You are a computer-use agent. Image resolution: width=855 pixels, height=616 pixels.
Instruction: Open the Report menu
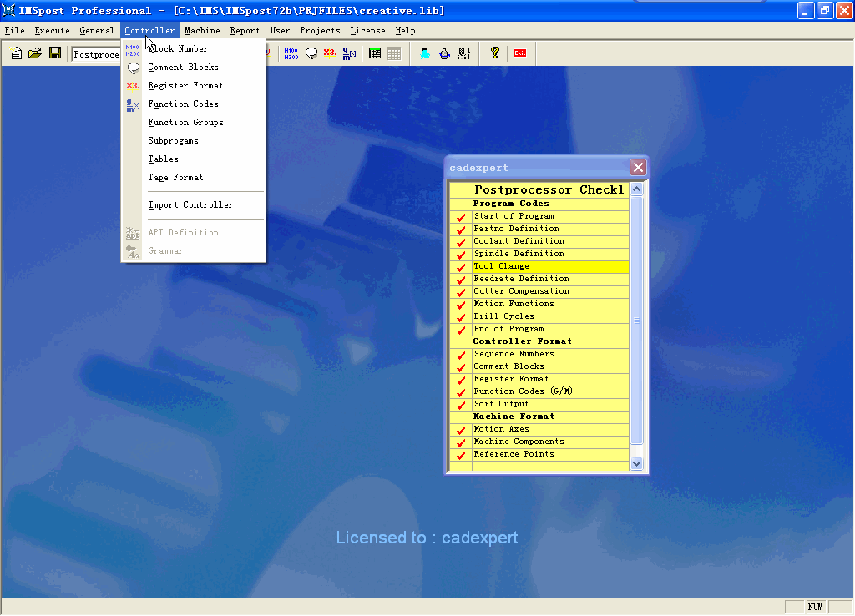[245, 31]
